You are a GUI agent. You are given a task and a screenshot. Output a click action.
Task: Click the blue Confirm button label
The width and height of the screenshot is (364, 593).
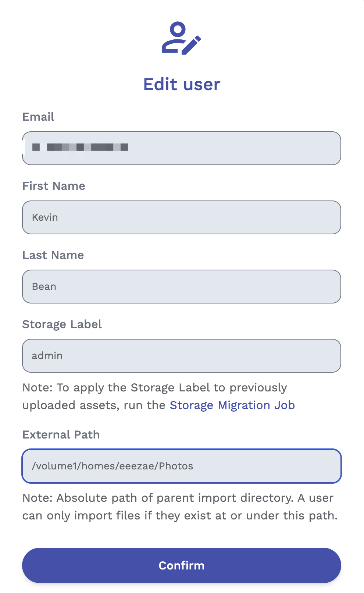181,565
